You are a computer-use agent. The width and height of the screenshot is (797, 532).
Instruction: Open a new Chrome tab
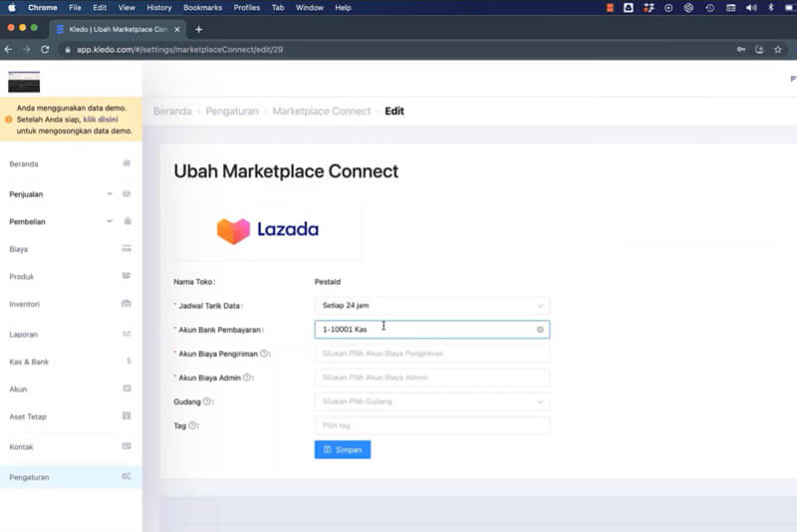198,30
